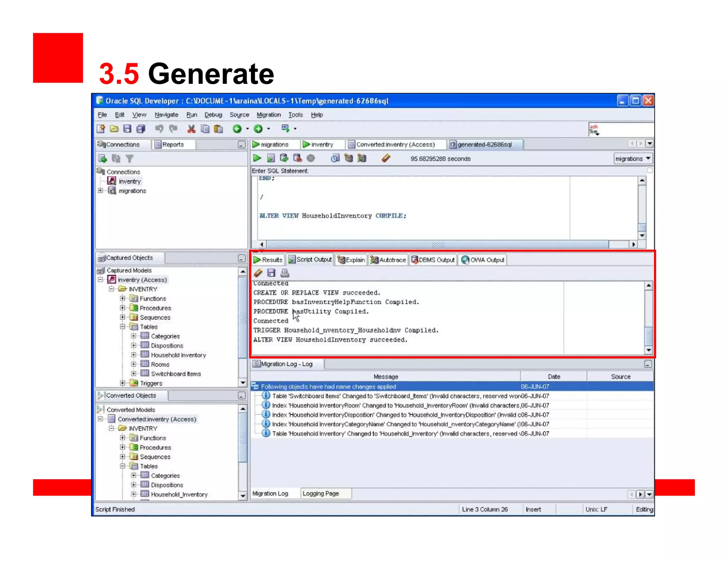Switch to the Reports tab
Image resolution: width=728 pixels, height=562 pixels.
pos(173,145)
